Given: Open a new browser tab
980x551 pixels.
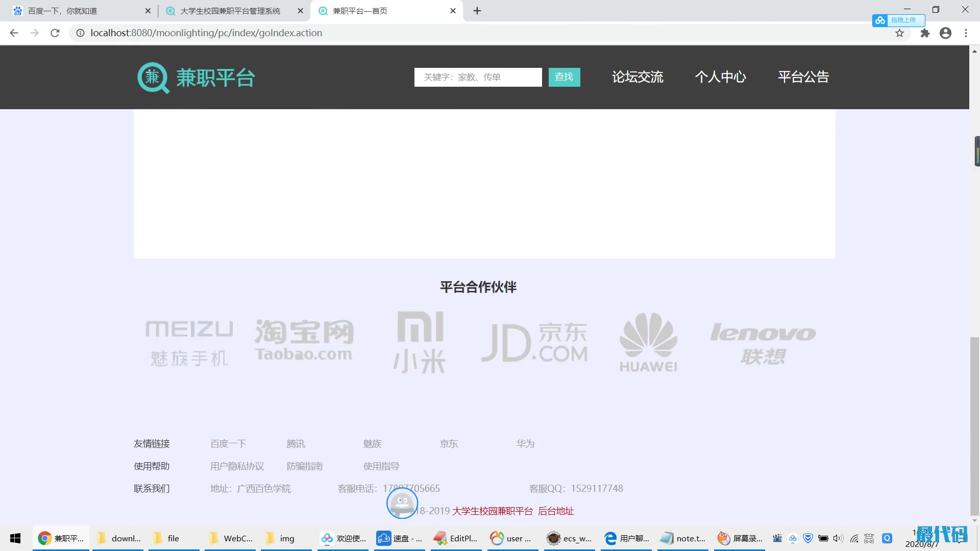Looking at the screenshot, I should point(477,11).
